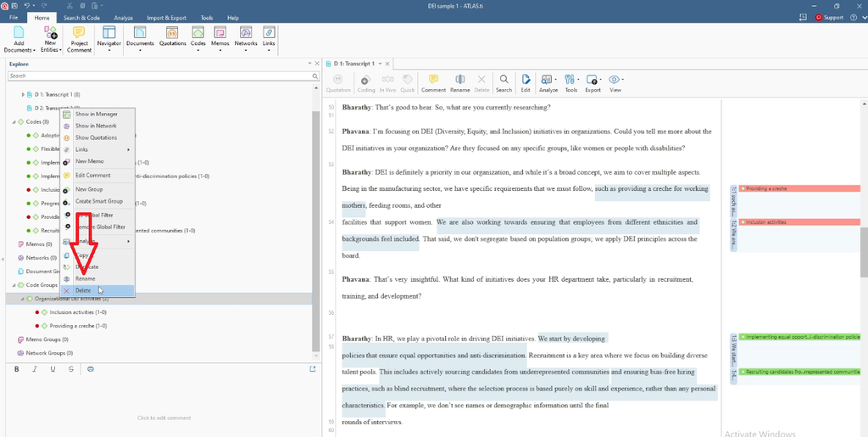Toggle Bold in comment editor
The width and height of the screenshot is (868, 437).
pyautogui.click(x=17, y=369)
